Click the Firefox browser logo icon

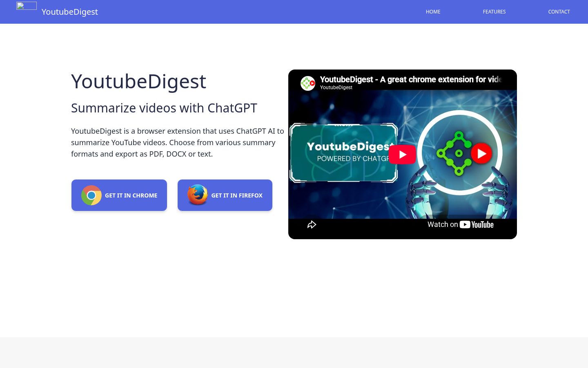click(x=198, y=195)
